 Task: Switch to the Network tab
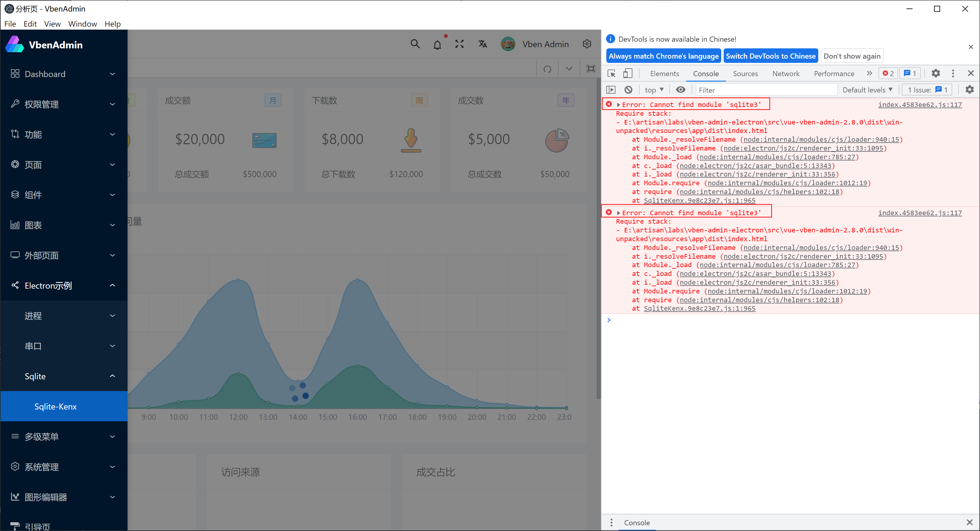(x=786, y=73)
